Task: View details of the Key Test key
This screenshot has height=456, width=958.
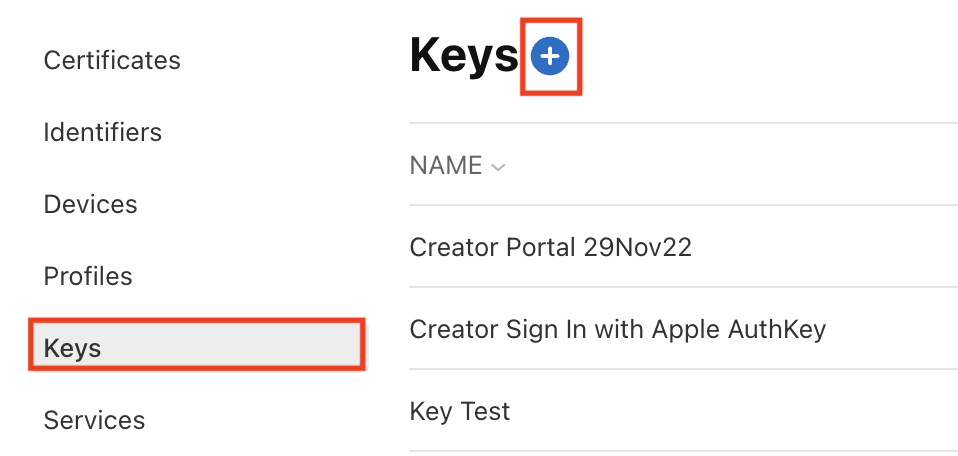Action: click(460, 411)
